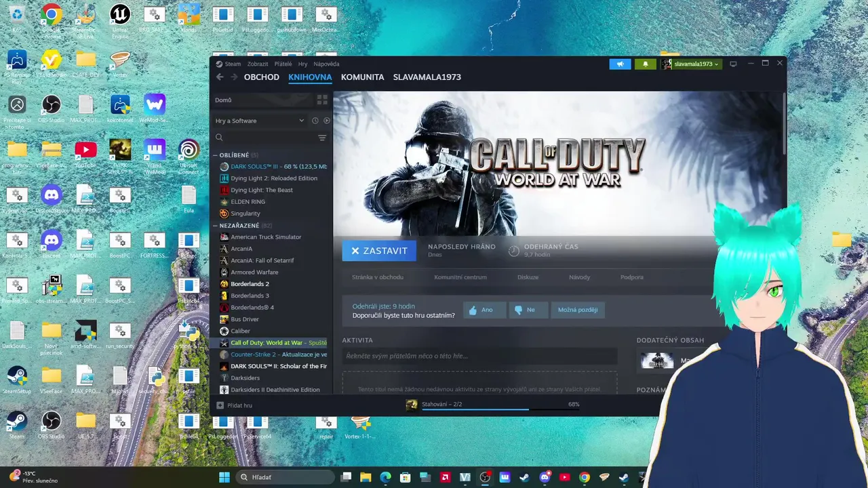Click the Steam forward navigation arrow
Viewport: 868px width, 488px height.
click(x=234, y=77)
